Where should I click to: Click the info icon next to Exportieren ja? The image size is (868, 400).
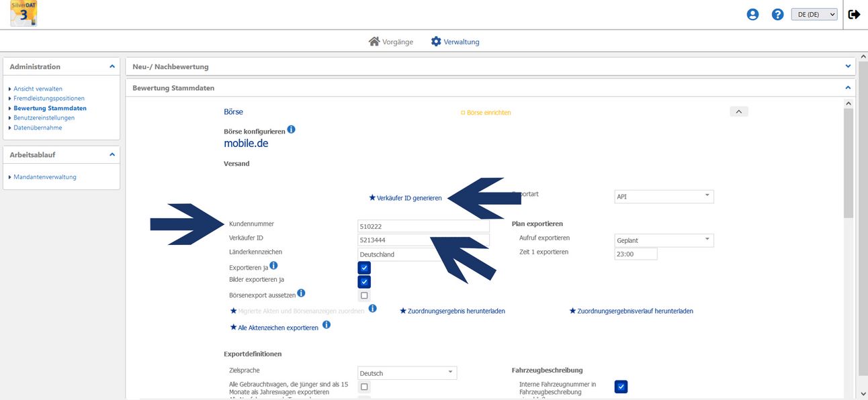[x=273, y=266]
